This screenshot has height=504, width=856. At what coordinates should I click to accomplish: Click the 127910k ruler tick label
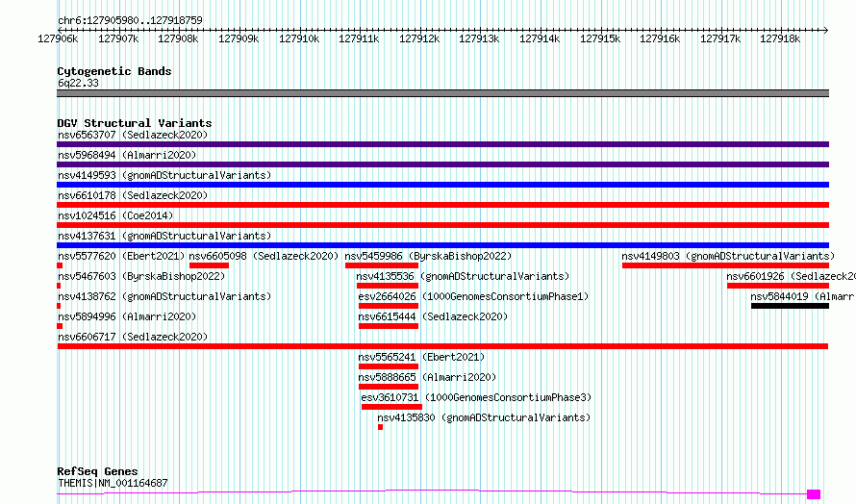[299, 38]
